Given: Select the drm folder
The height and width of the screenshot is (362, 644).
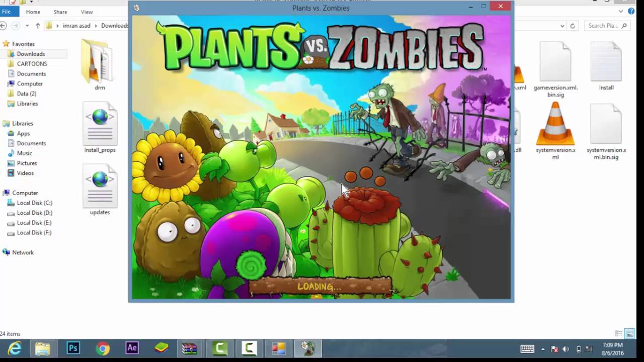Looking at the screenshot, I should pyautogui.click(x=100, y=64).
